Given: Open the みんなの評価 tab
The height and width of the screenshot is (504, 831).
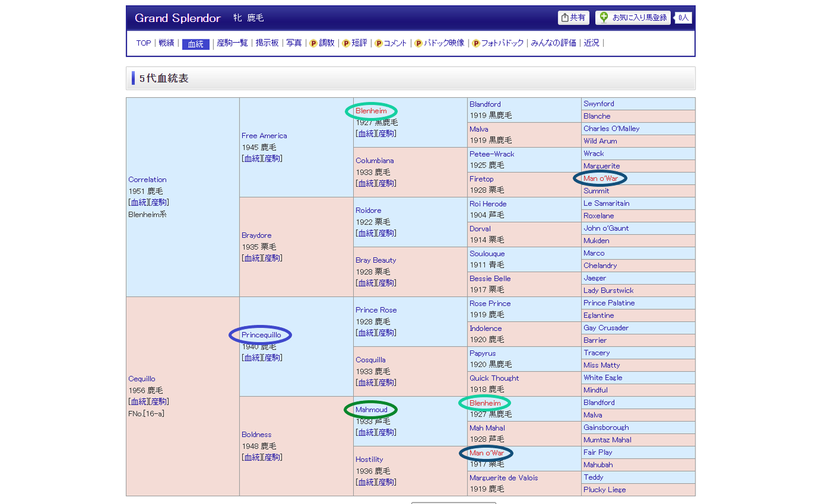Looking at the screenshot, I should pos(553,43).
